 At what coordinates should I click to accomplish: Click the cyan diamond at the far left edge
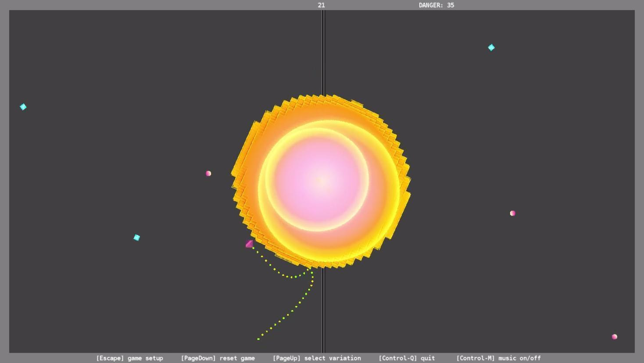coord(23,107)
